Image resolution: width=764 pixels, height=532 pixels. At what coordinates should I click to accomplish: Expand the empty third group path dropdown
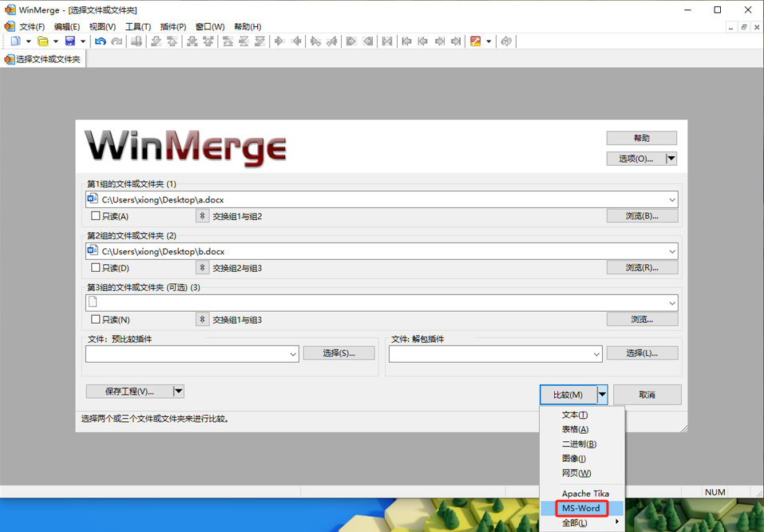point(672,303)
